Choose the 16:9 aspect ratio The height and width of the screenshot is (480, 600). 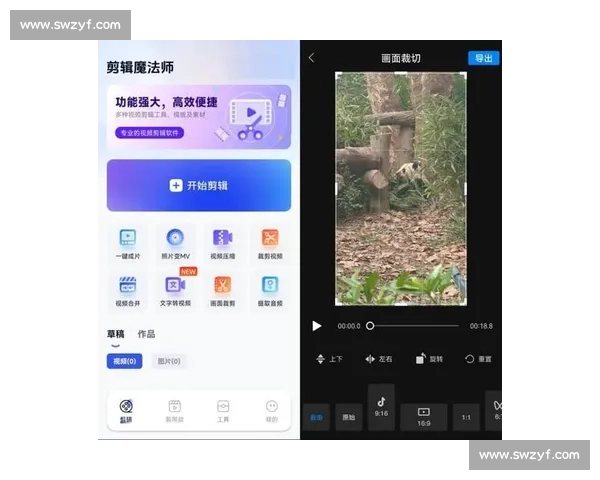coord(423,416)
